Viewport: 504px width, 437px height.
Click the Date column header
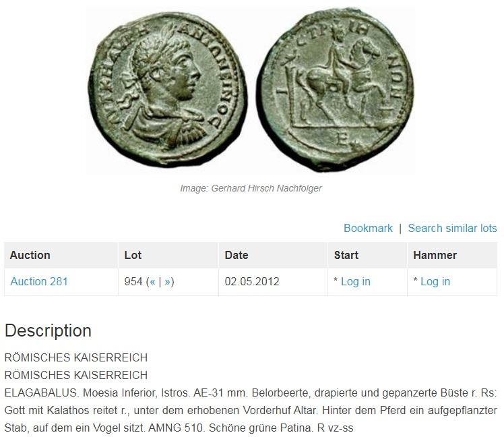pyautogui.click(x=237, y=255)
